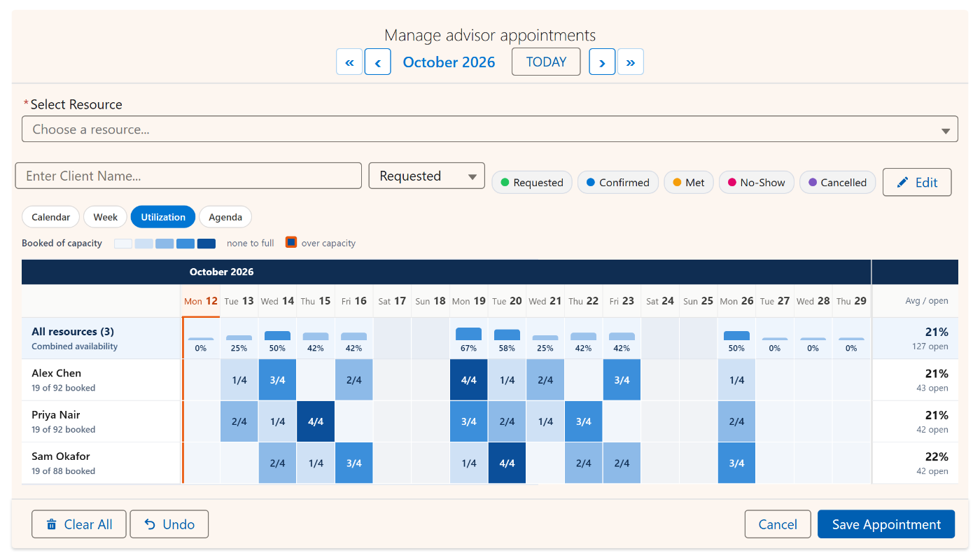This screenshot has height=553, width=980.
Task: Click the pencil Edit button
Action: click(917, 182)
